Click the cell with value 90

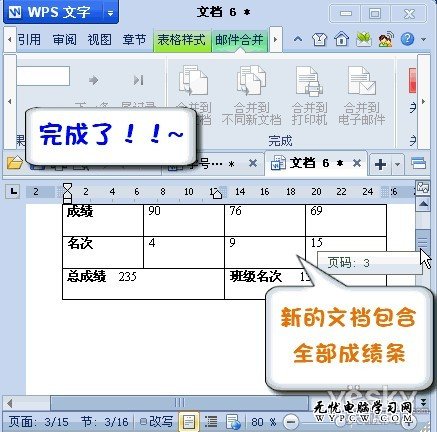coord(184,220)
